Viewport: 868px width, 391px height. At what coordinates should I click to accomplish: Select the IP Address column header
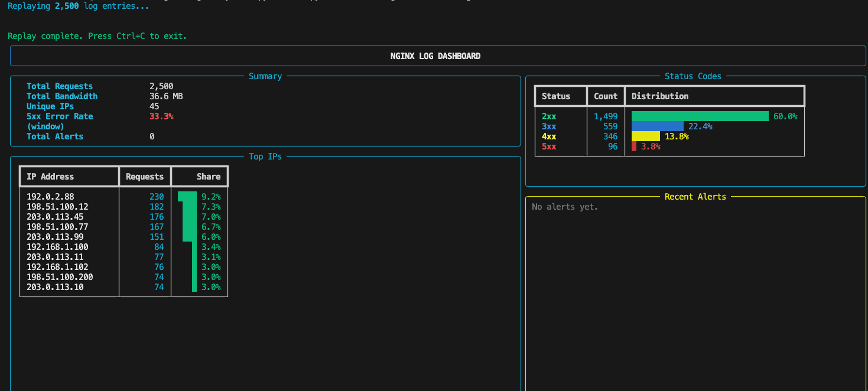[x=49, y=176]
